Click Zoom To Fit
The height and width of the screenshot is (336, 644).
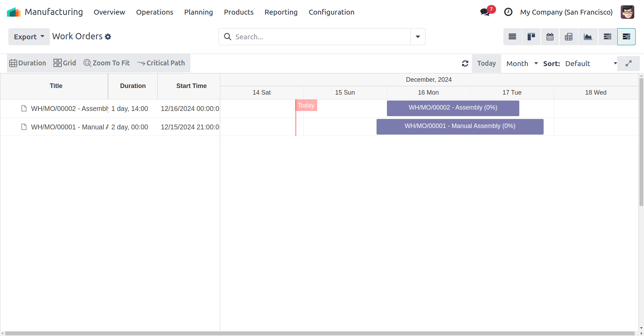[x=107, y=63]
